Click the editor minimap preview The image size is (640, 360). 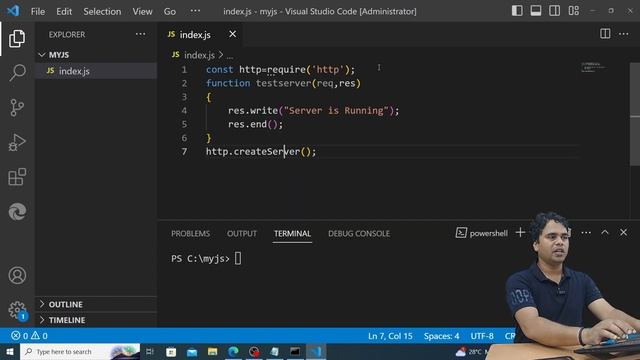click(x=593, y=67)
